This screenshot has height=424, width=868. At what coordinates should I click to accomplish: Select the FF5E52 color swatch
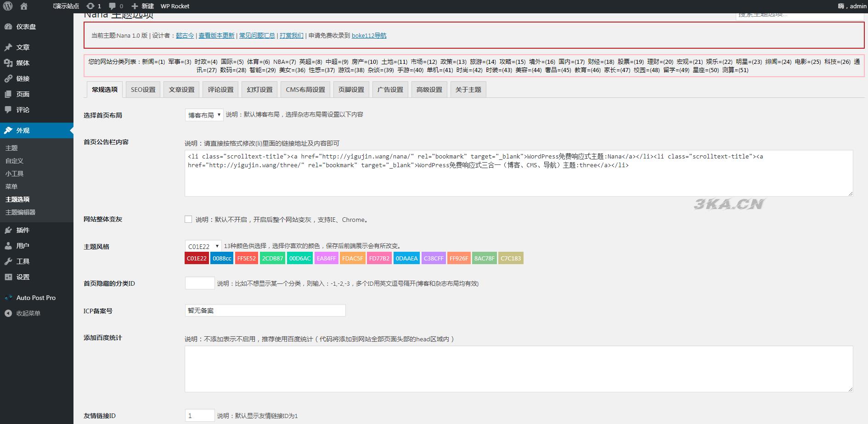(247, 258)
